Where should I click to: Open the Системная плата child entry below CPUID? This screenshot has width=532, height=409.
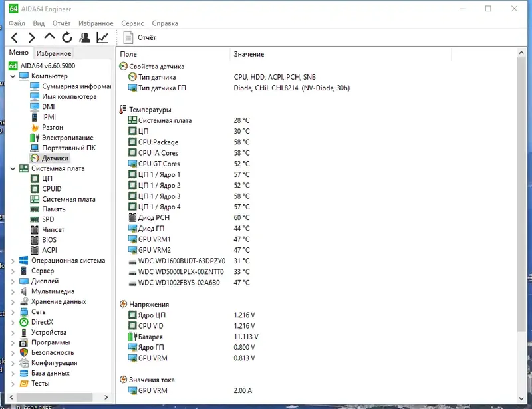(63, 200)
